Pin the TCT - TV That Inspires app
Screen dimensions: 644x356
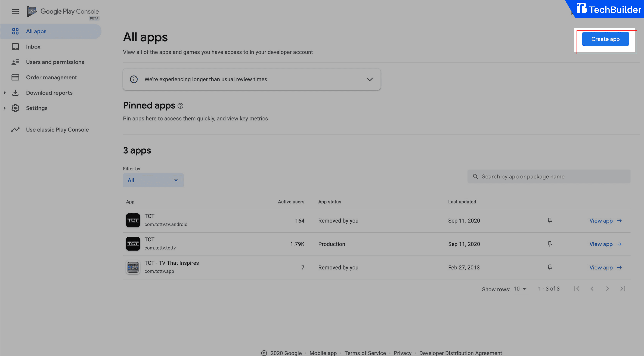tap(550, 267)
